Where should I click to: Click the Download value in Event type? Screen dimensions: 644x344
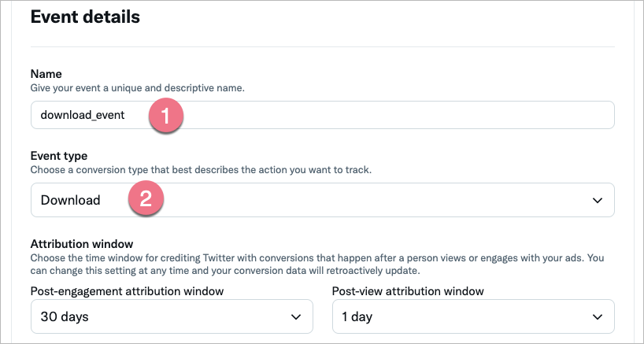tap(71, 200)
